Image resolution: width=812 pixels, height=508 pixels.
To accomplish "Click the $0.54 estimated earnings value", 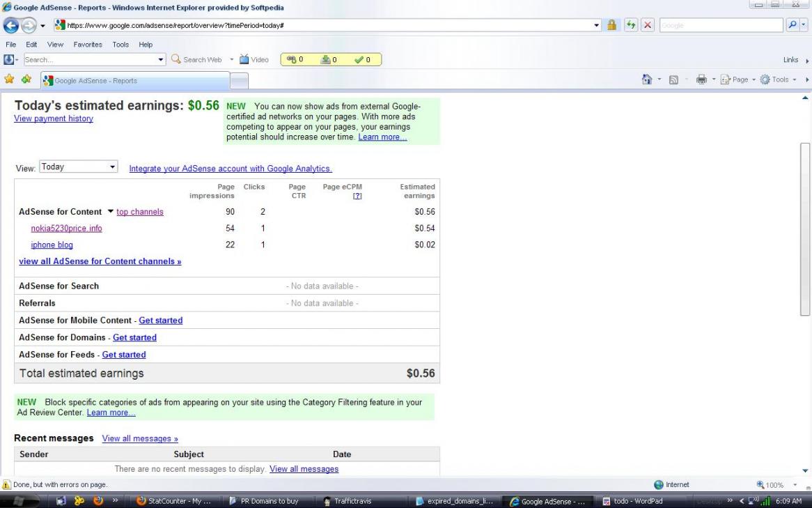I will point(425,228).
